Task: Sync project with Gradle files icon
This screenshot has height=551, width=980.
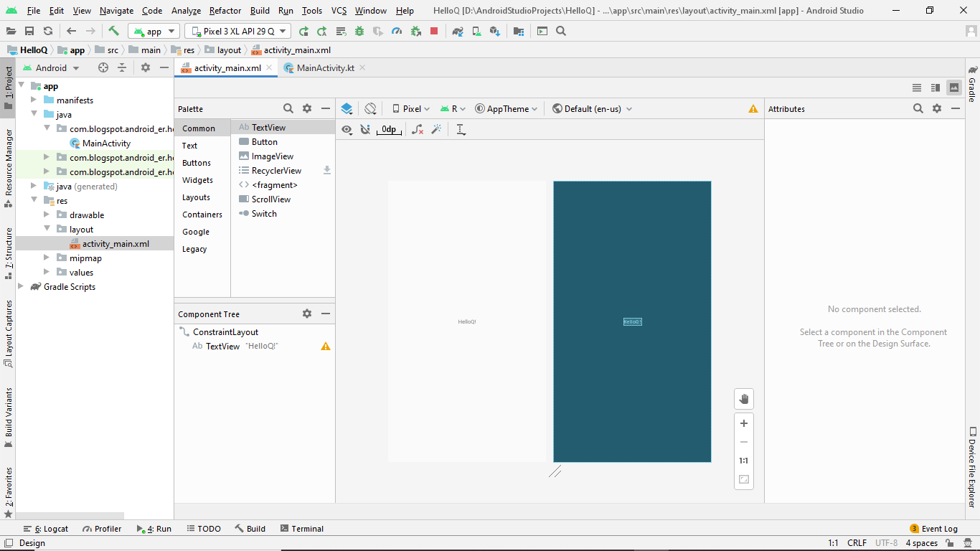Action: tap(458, 31)
